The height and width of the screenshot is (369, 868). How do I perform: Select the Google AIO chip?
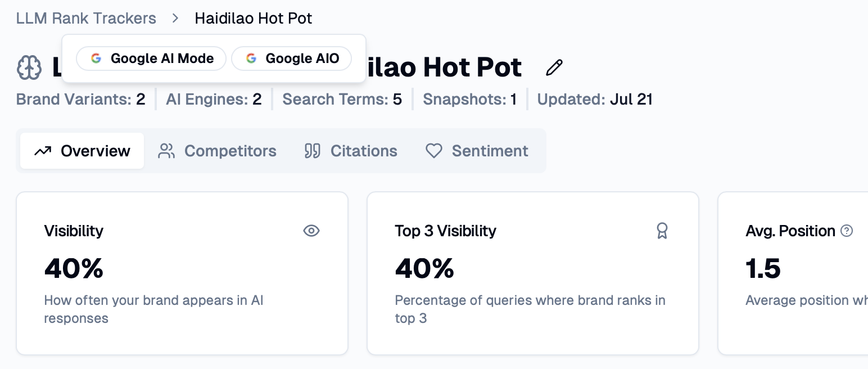[x=292, y=58]
